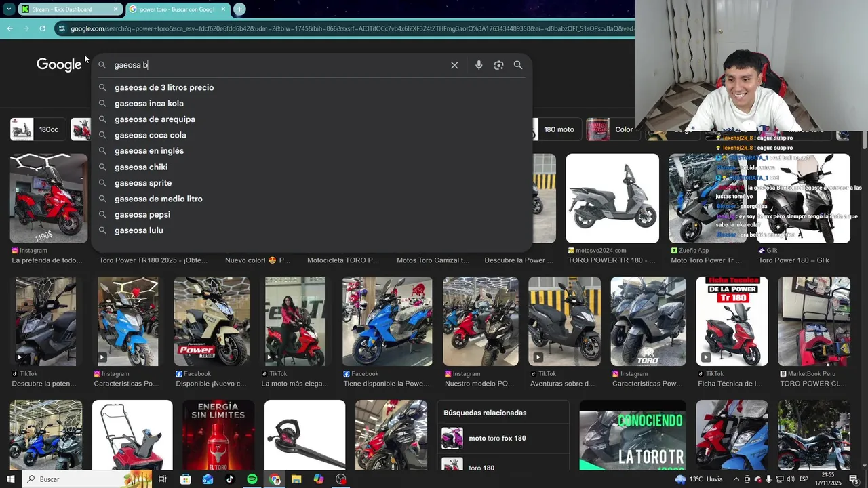Go to Google home via logo
The image size is (868, 488).
(x=59, y=64)
